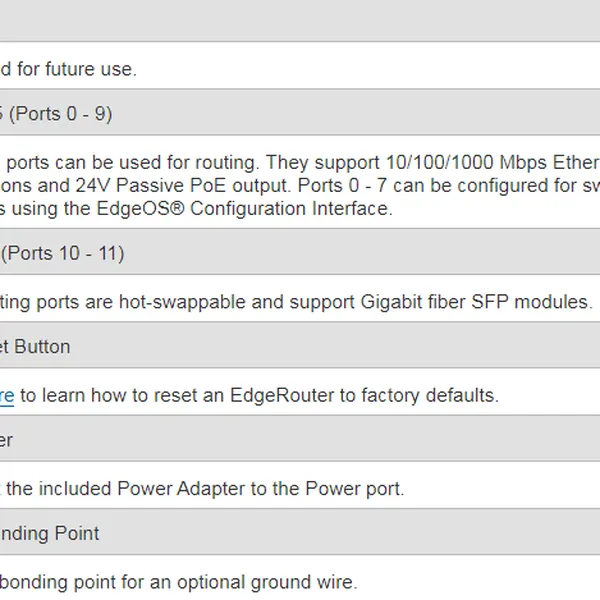Screen dimensions: 600x600
Task: Click the Power section header ending in "er"
Action: [x=8, y=440]
